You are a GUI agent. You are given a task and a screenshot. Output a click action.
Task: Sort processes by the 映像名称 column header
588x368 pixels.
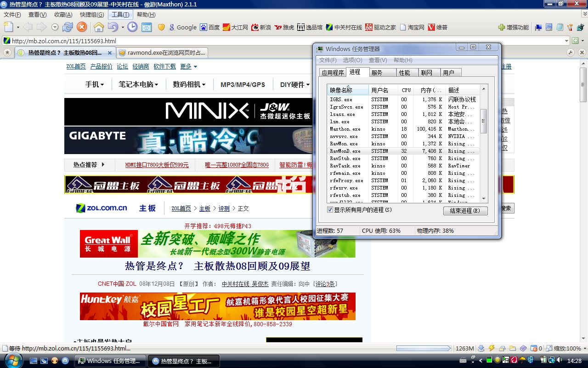pos(348,90)
